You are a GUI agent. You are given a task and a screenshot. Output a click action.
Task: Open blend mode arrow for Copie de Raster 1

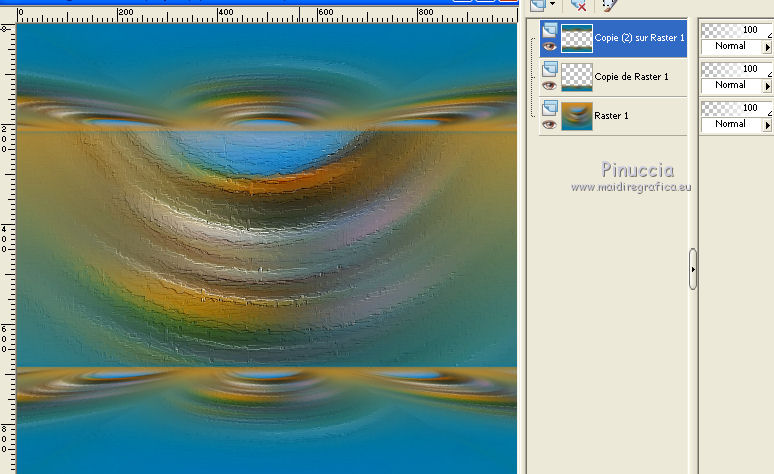(x=767, y=86)
